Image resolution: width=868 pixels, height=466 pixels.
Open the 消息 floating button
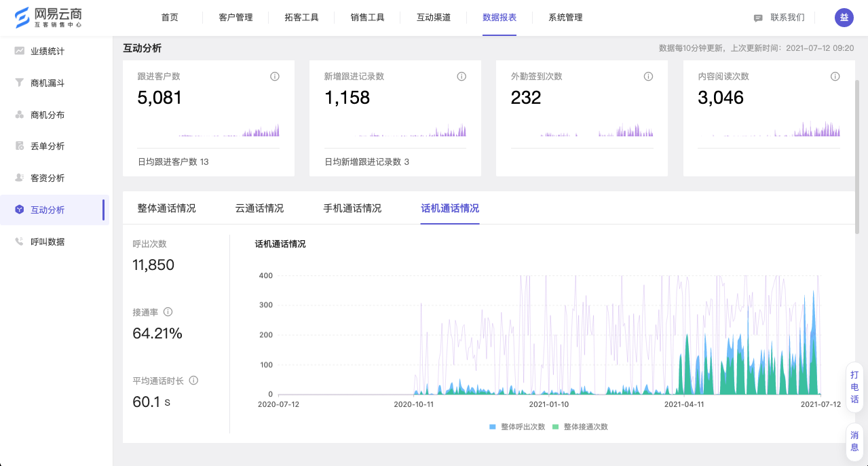click(854, 442)
